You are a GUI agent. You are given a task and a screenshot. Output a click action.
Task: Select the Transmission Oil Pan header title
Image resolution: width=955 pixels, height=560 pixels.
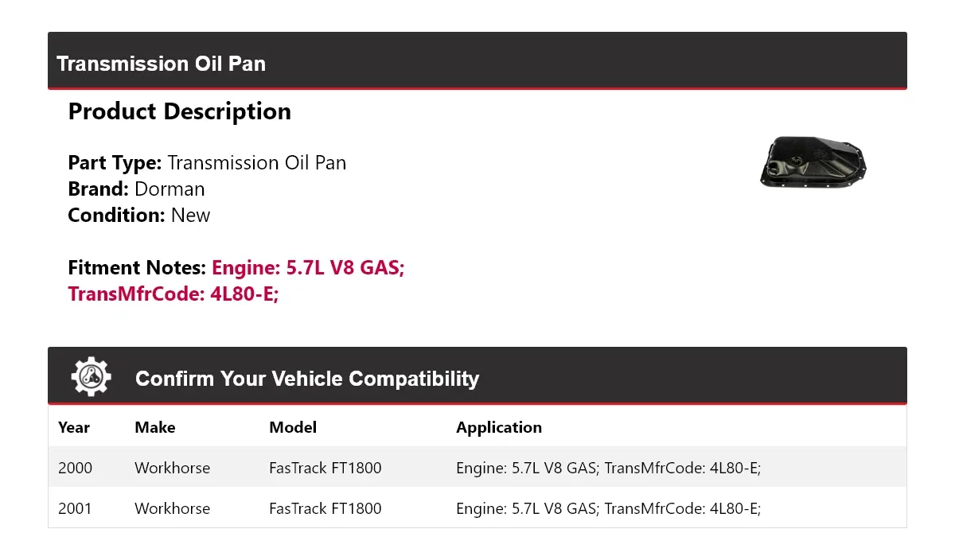(x=161, y=64)
